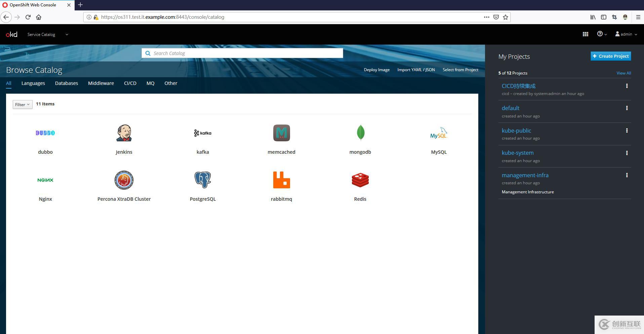
Task: Click the Percona XtraDB Cluster label
Action: tap(124, 199)
